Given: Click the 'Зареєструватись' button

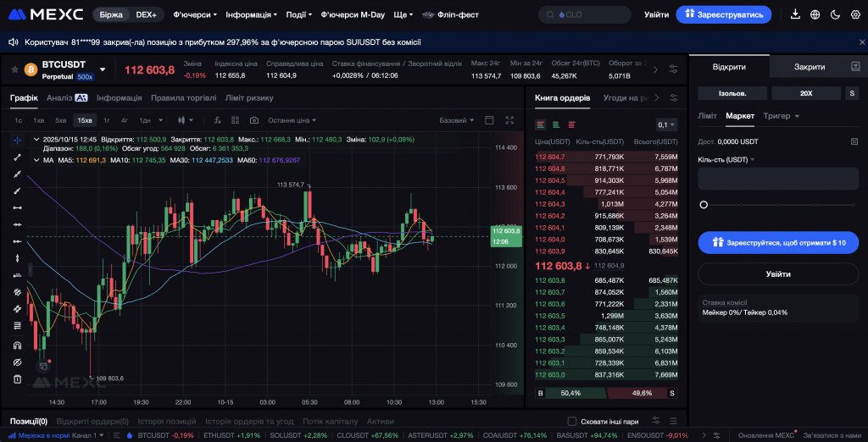Looking at the screenshot, I should pos(724,14).
